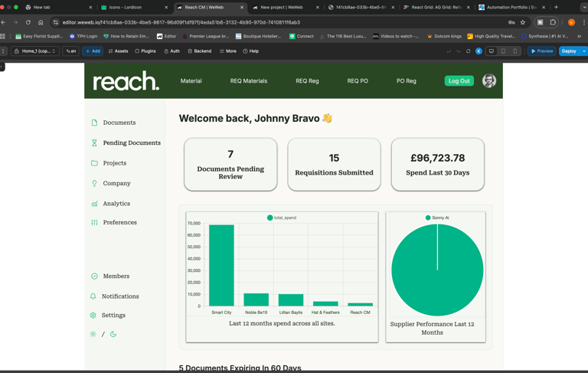Screen dimensions: 588x373
Task: Click the WeWeb undo arrow
Action: [449, 51]
